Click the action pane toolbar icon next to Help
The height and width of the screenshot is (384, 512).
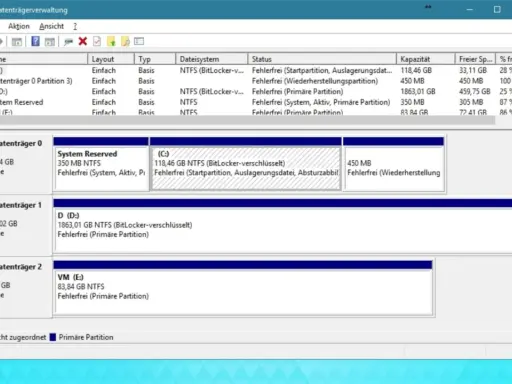pos(50,42)
